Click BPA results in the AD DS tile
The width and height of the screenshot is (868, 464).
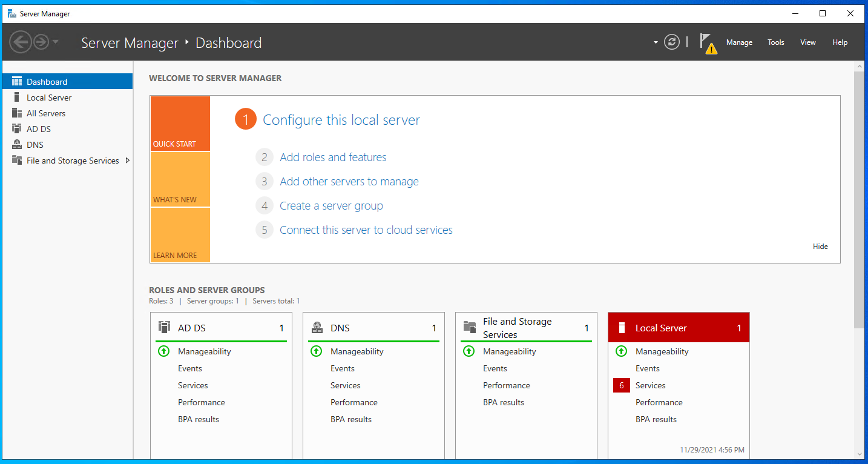[x=199, y=419]
